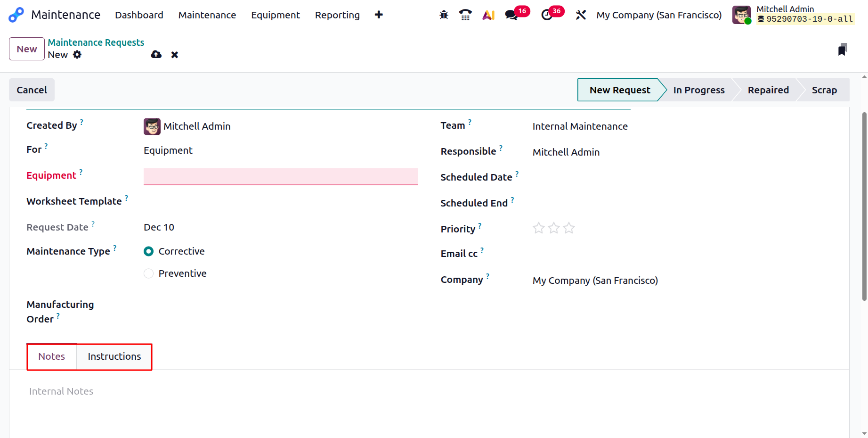The height and width of the screenshot is (438, 868).
Task: Click the Cancel button
Action: point(32,90)
